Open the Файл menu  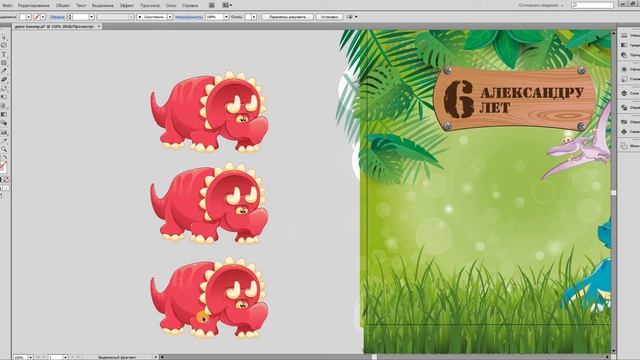pyautogui.click(x=7, y=6)
